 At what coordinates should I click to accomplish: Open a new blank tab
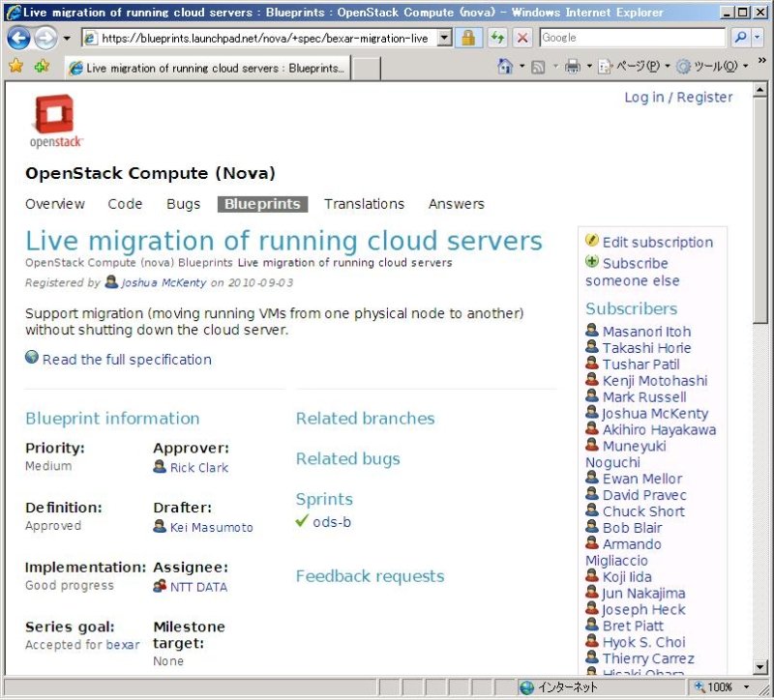(x=366, y=68)
